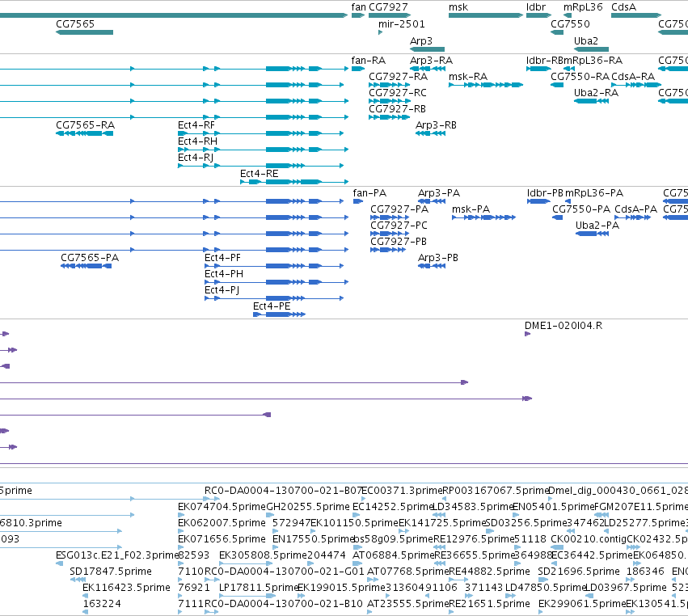This screenshot has height=616, width=688.
Task: Click the CG7927 gene feature
Action: tap(390, 15)
